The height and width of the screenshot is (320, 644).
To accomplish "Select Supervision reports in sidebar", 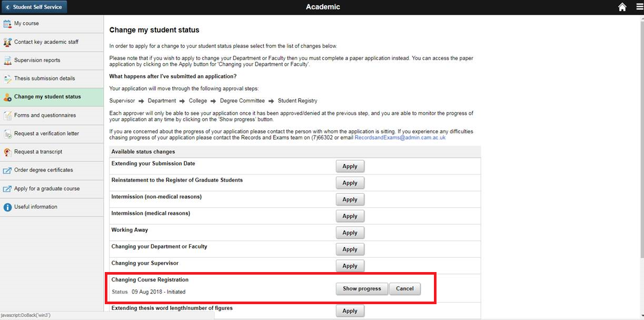I will pyautogui.click(x=52, y=61).
